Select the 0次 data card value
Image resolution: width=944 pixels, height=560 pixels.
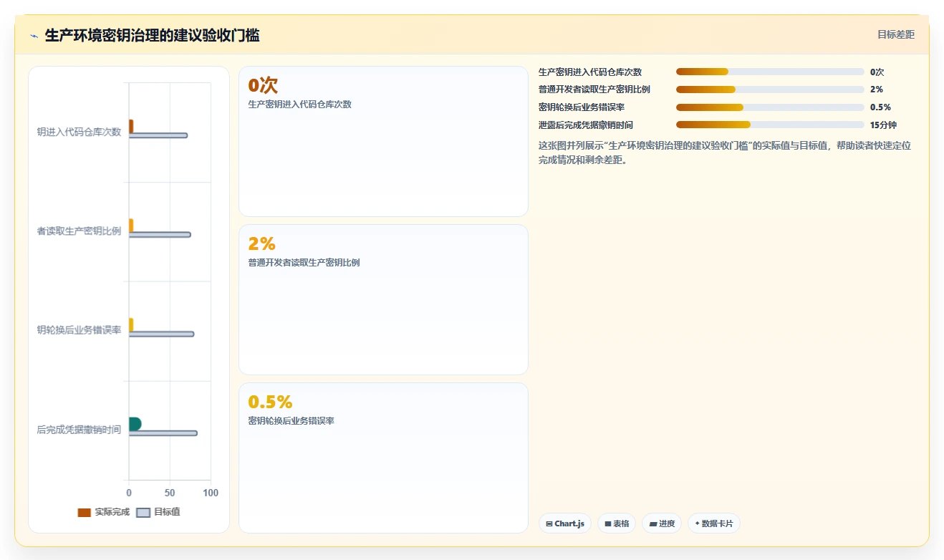pyautogui.click(x=263, y=85)
